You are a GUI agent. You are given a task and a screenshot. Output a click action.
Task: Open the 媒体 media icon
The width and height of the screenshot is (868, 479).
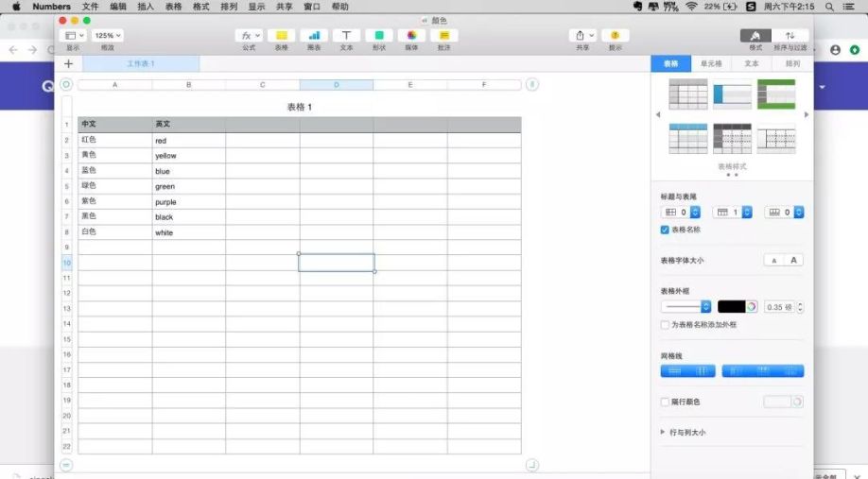(x=412, y=35)
